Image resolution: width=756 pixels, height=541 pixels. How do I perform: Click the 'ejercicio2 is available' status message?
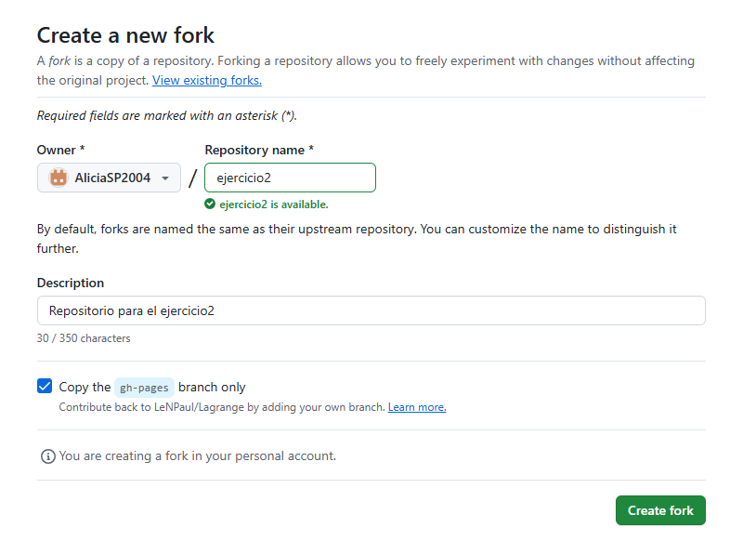pos(273,205)
